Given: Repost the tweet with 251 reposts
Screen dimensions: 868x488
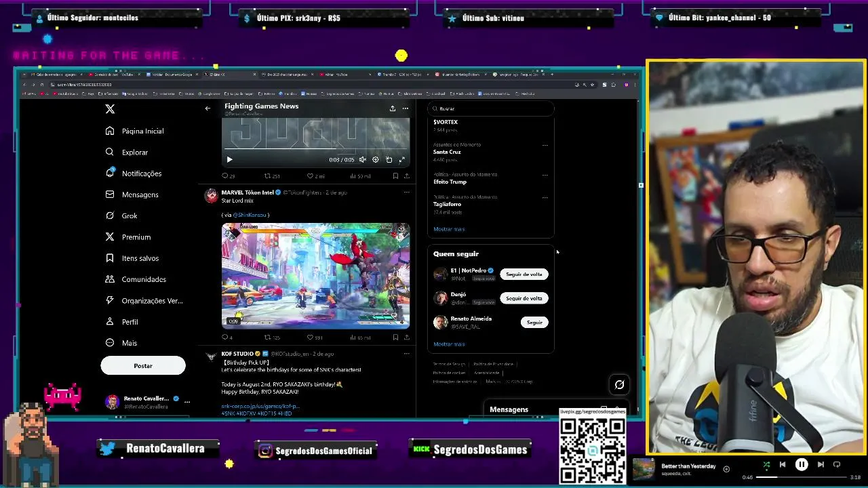Looking at the screenshot, I should click(271, 176).
